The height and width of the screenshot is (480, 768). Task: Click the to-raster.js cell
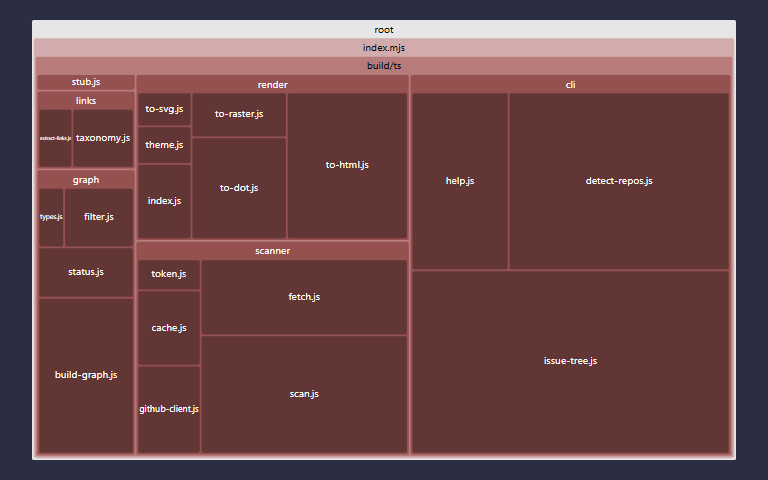click(x=239, y=115)
